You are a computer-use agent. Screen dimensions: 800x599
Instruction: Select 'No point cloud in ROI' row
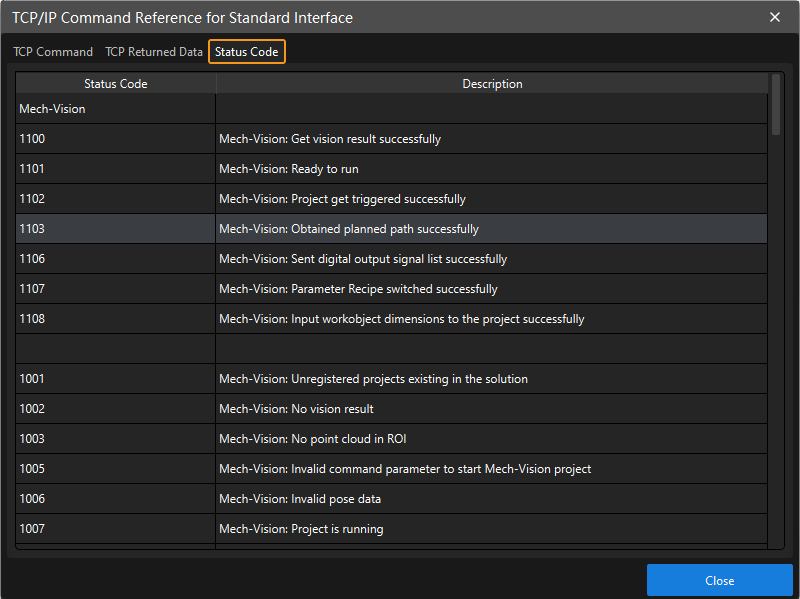491,439
